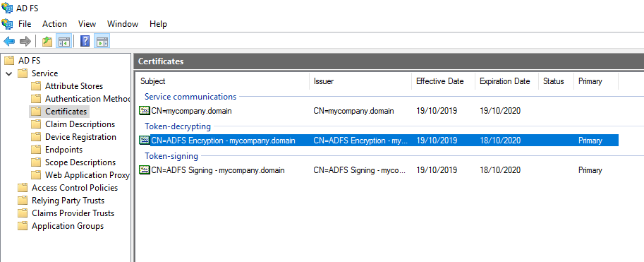Image resolution: width=644 pixels, height=262 pixels.
Task: Select the Endpoints tree item
Action: click(63, 149)
